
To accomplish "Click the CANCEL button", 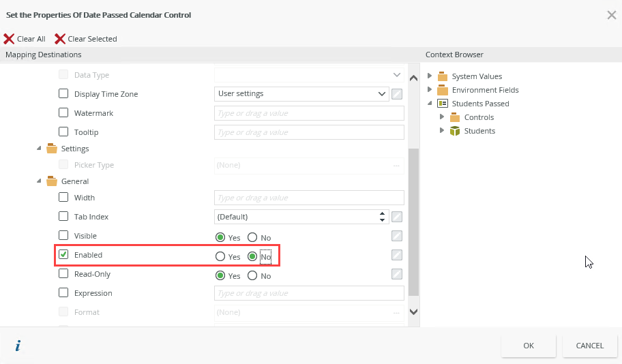I will point(589,346).
